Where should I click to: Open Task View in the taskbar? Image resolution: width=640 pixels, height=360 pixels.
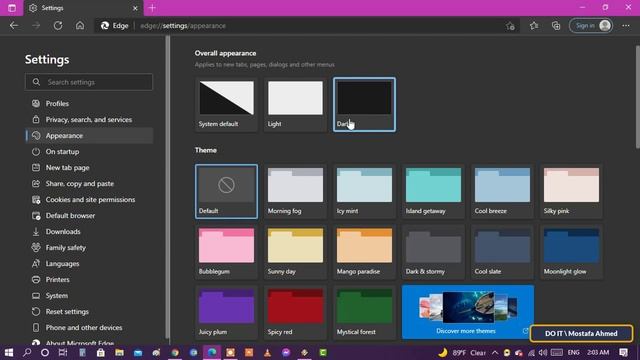[63, 352]
